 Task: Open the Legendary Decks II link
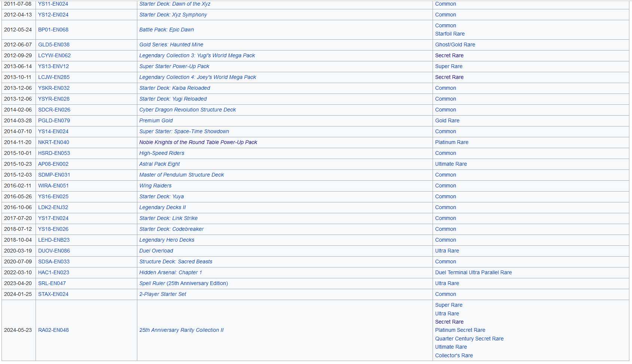point(162,207)
